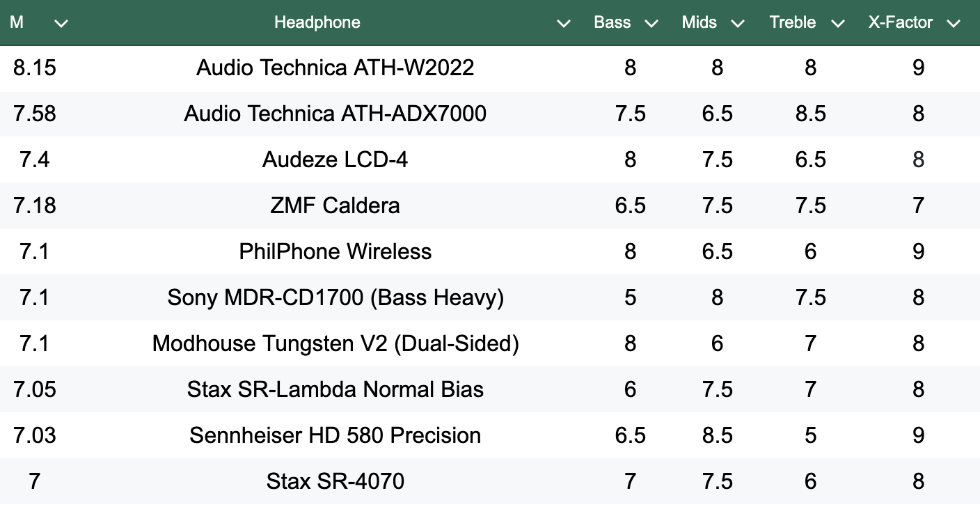Select the 7.18 score for ZMF Caldera
The height and width of the screenshot is (507, 980).
pyautogui.click(x=34, y=205)
